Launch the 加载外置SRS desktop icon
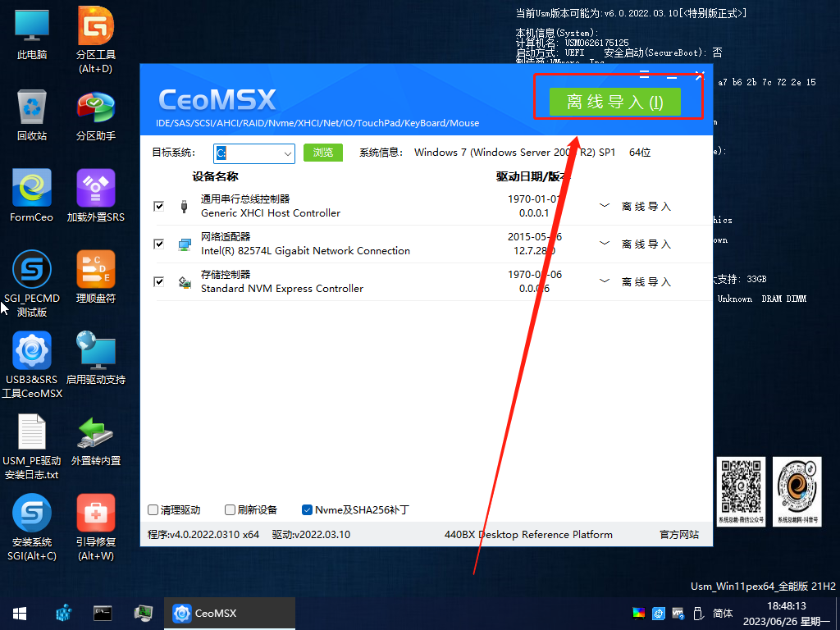Image resolution: width=840 pixels, height=630 pixels. [x=96, y=196]
